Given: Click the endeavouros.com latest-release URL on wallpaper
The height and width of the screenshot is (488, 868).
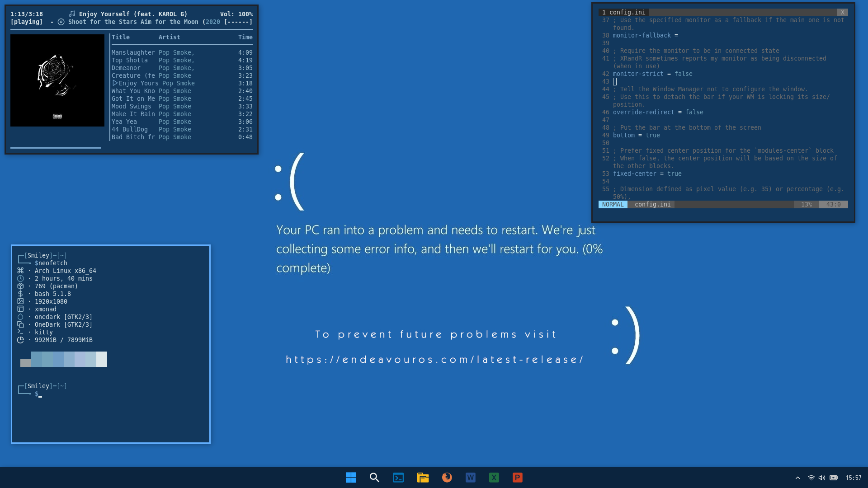Looking at the screenshot, I should point(434,360).
